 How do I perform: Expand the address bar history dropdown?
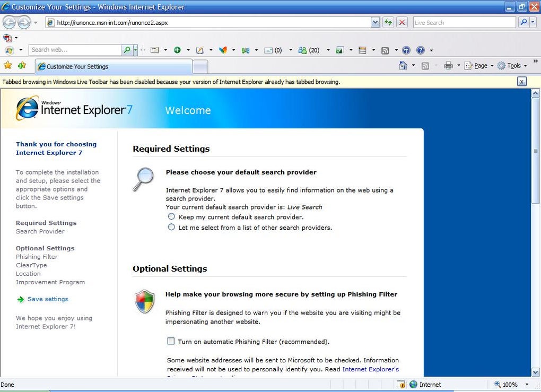[x=376, y=23]
